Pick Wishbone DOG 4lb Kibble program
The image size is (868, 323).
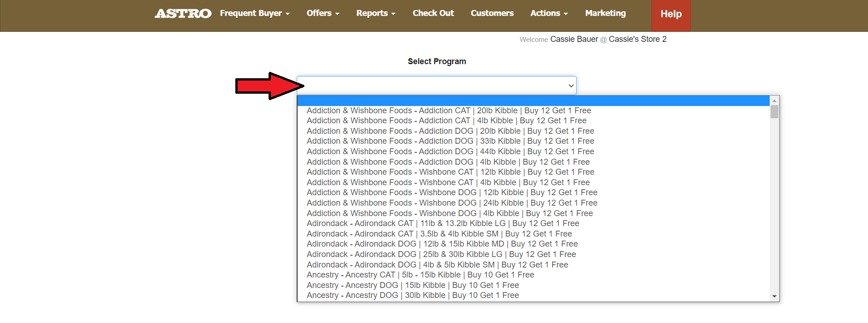[533, 213]
